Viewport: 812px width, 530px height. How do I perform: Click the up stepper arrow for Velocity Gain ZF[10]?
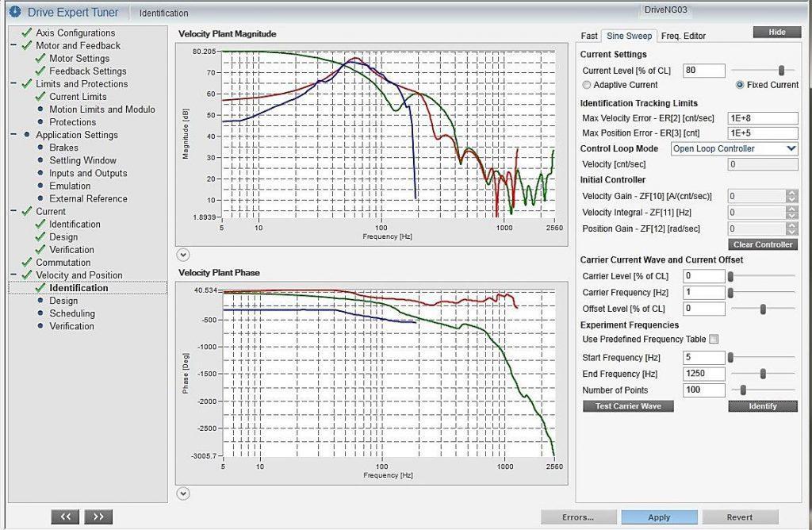tap(793, 194)
